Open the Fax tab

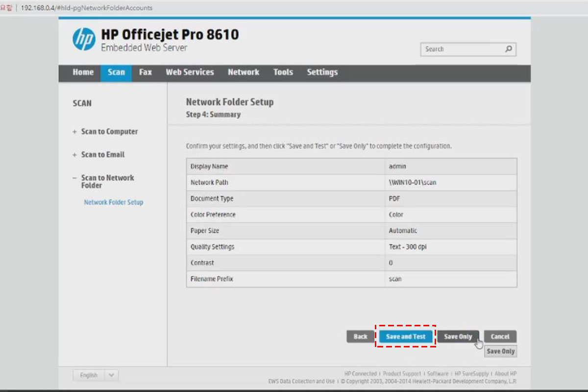point(145,73)
